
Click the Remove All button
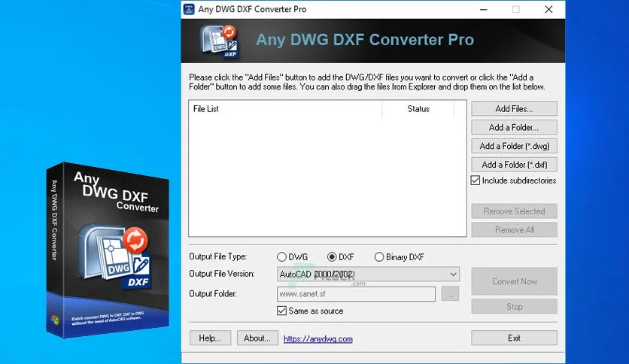pyautogui.click(x=514, y=229)
